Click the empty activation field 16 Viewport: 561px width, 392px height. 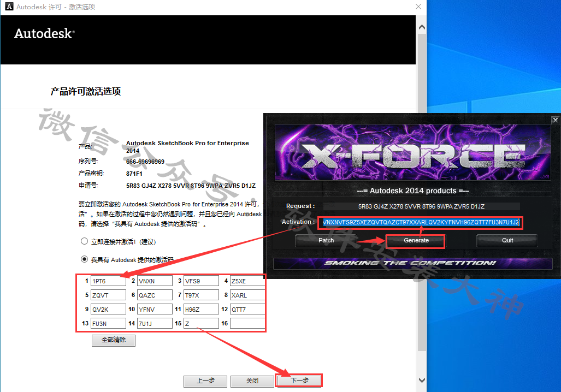click(x=247, y=324)
